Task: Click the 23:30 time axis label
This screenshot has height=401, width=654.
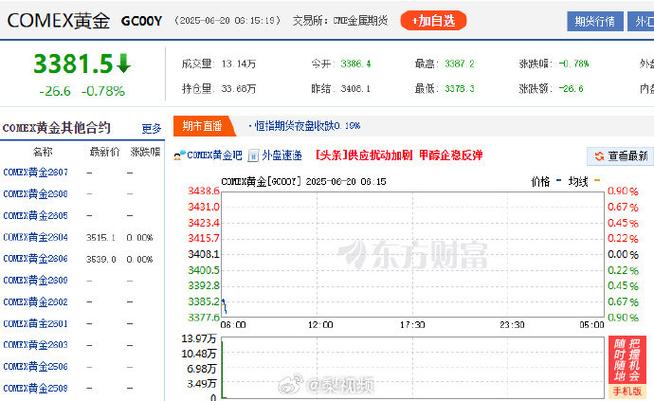Action: pyautogui.click(x=512, y=325)
